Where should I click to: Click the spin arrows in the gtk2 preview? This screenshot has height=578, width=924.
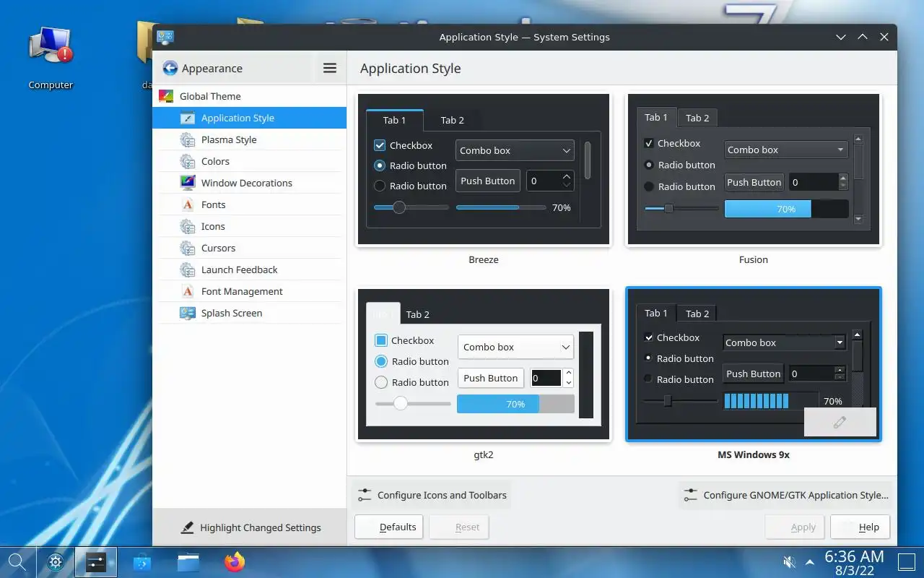click(x=568, y=378)
